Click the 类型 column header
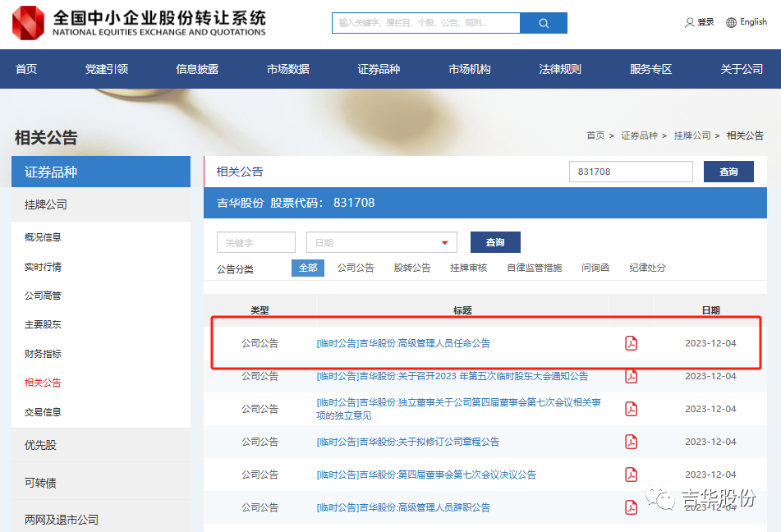Screen dimensions: 781x532 pyautogui.click(x=260, y=310)
